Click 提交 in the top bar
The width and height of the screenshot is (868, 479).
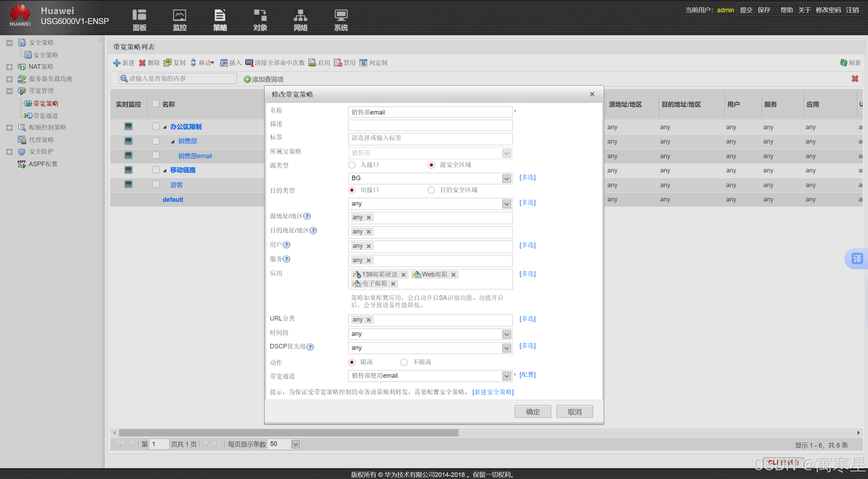pos(746,10)
